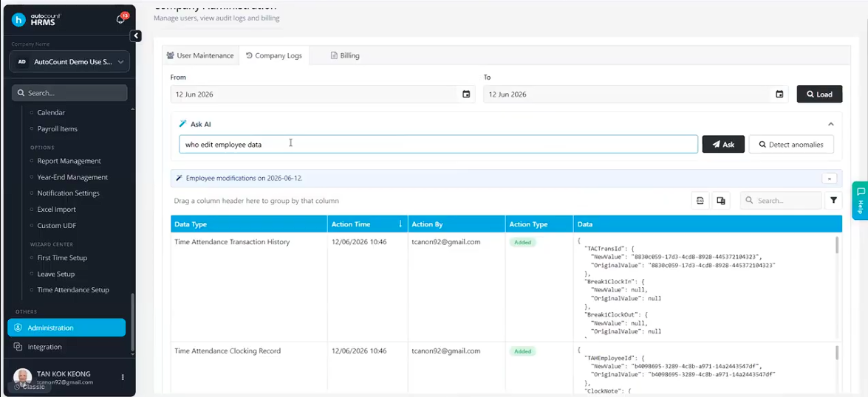The image size is (868, 397).
Task: Click the Detect anomalies button
Action: click(x=791, y=145)
